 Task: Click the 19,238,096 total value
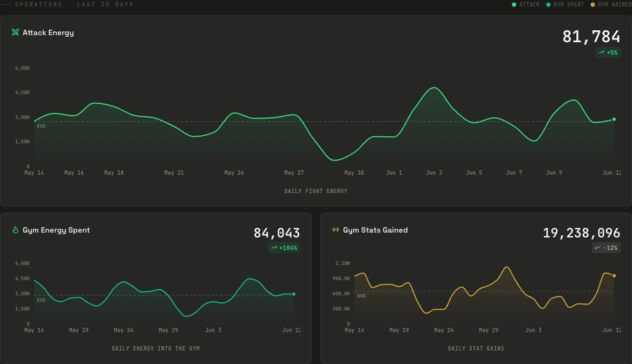point(581,233)
